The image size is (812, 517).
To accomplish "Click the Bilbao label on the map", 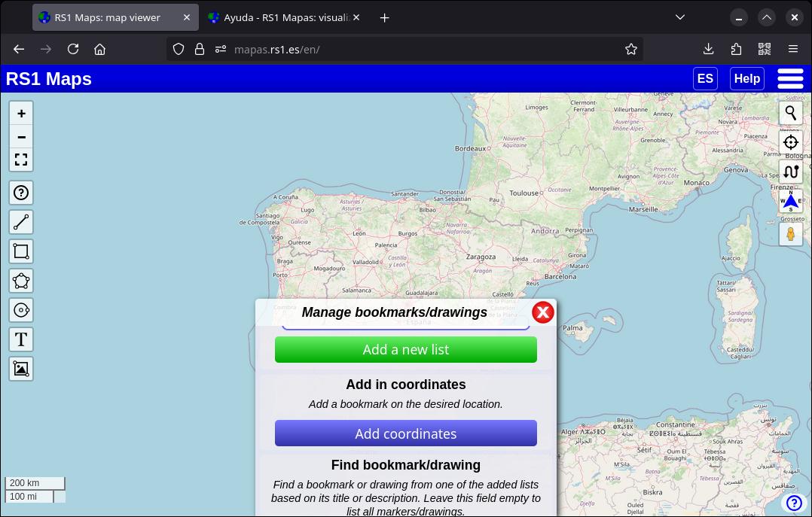I will (428, 210).
